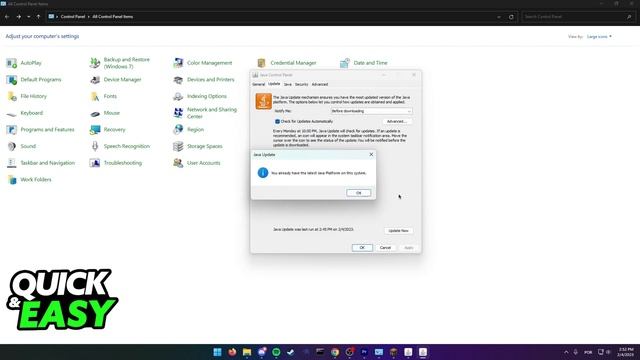This screenshot has height=360, width=640.
Task: Open Fonts item
Action: pos(103,96)
